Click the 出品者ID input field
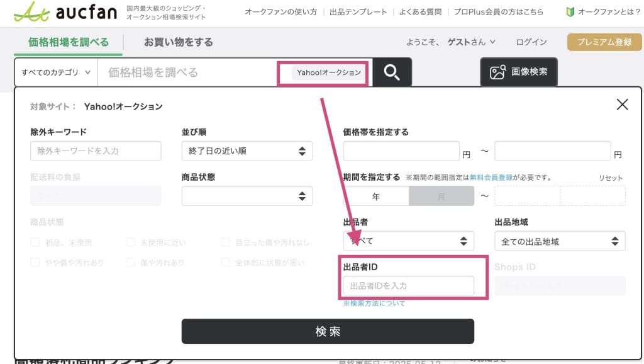Viewport: 644px width, 364px height. [x=408, y=286]
